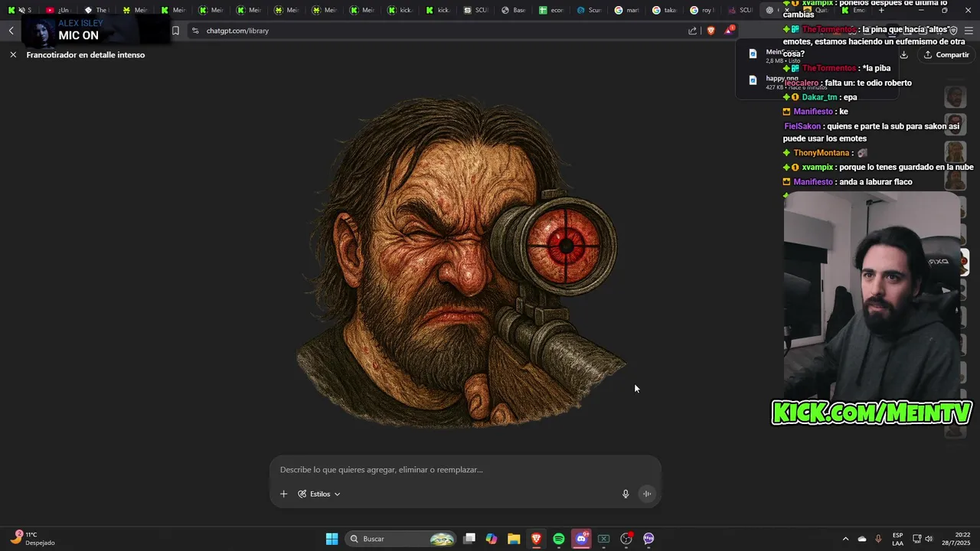The width and height of the screenshot is (980, 551).
Task: Switch the ESP LAA keyboard language
Action: click(897, 539)
